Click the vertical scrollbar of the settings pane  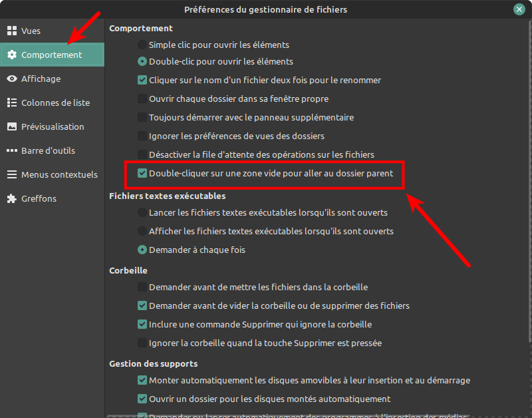click(x=530, y=182)
